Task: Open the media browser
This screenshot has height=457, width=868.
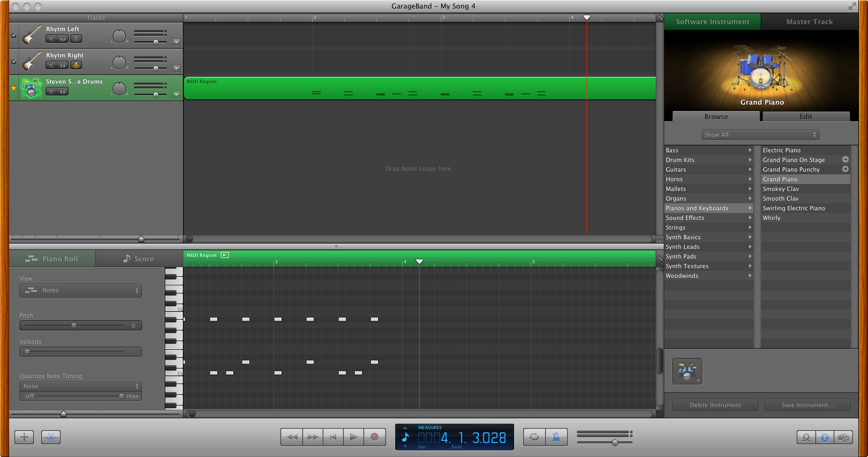Action: coord(843,437)
